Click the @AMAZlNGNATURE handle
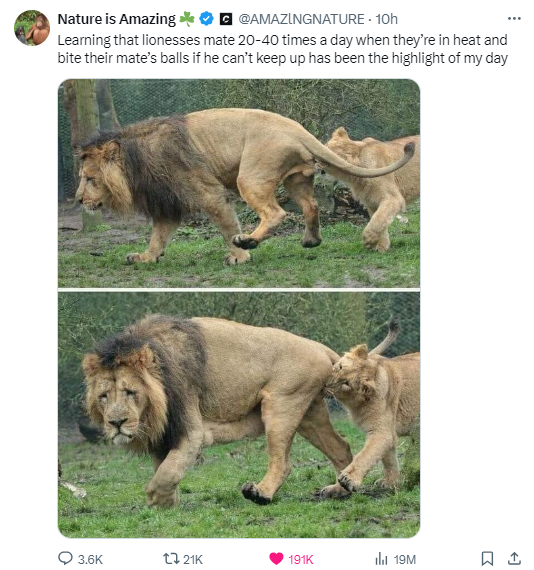Image resolution: width=534 pixels, height=570 pixels. coord(301,19)
